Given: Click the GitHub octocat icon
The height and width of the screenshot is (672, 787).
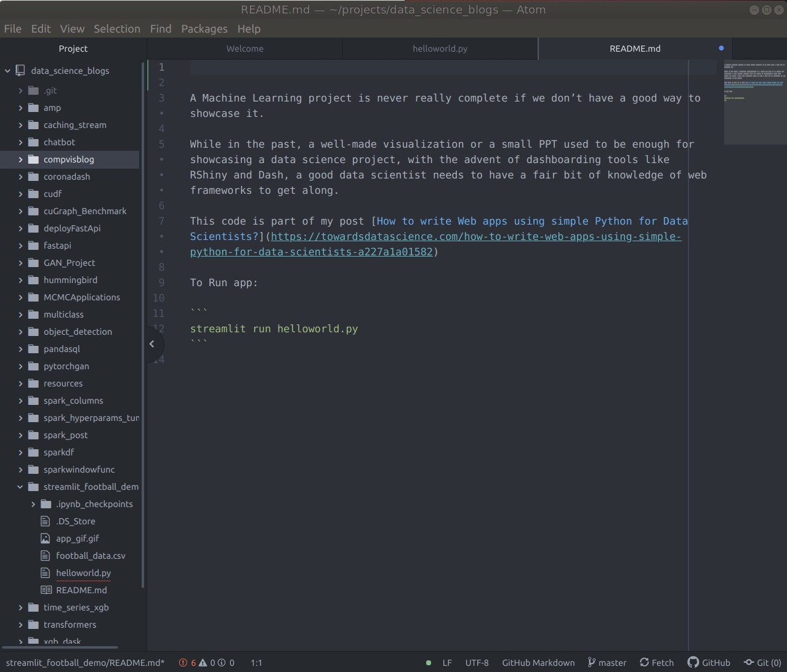Looking at the screenshot, I should 693,663.
